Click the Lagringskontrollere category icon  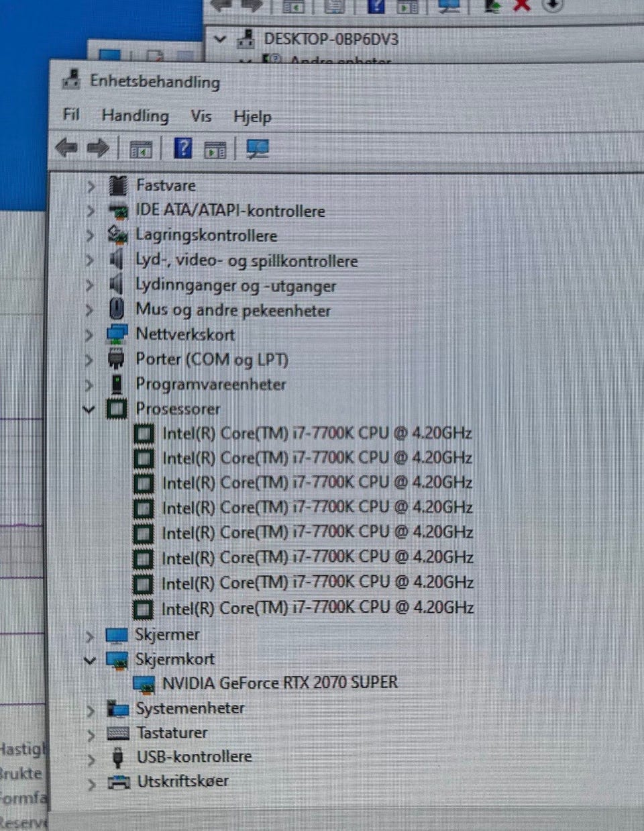[x=118, y=235]
